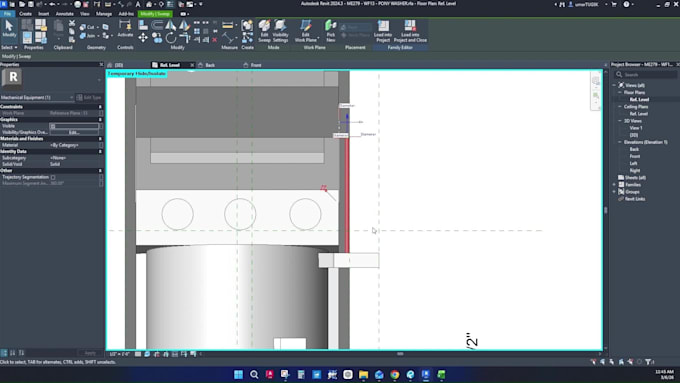Screen dimensions: 680x383
Task: Open the Manage ribbon tab
Action: [104, 14]
